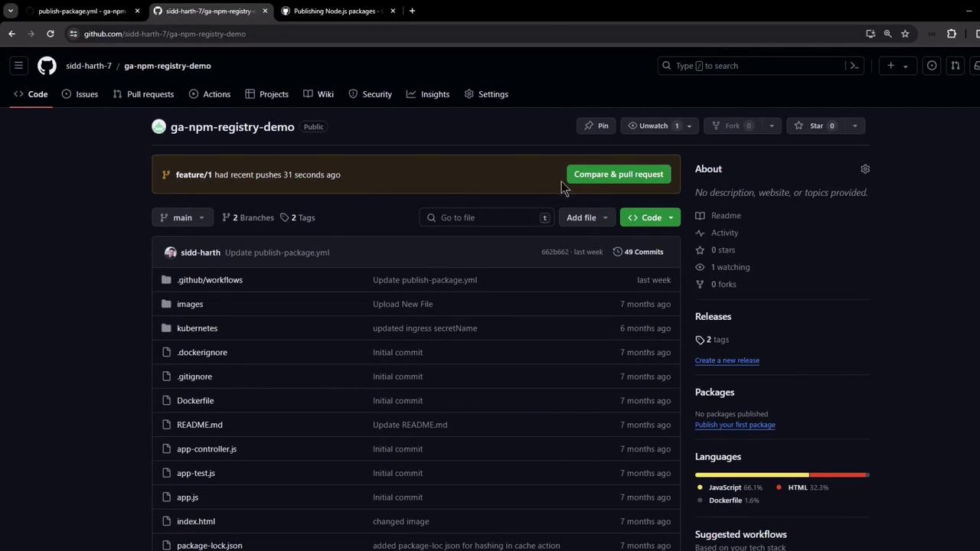This screenshot has width=980, height=551.
Task: Click the browser back arrow
Action: coord(11,34)
